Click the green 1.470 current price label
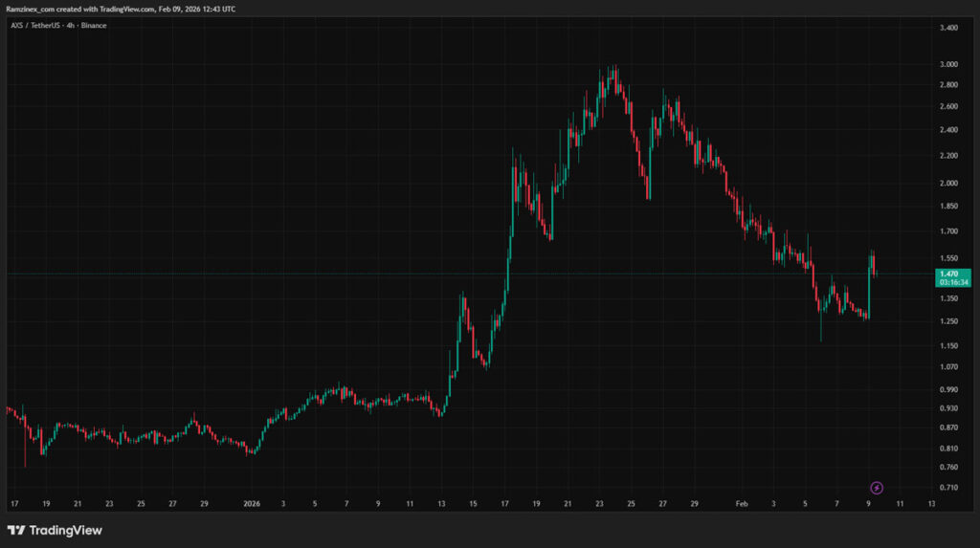This screenshot has width=980, height=548. point(951,274)
